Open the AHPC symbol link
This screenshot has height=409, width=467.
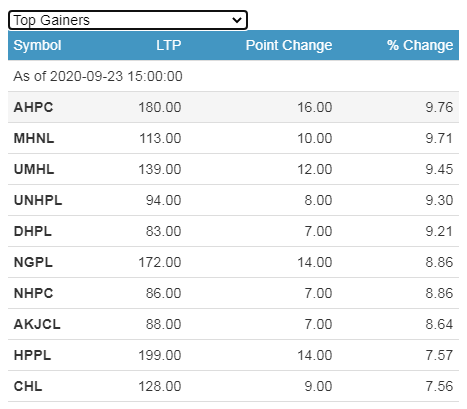(x=33, y=107)
